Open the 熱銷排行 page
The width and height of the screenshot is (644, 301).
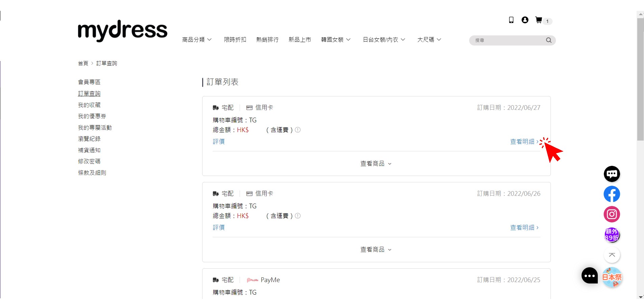[x=267, y=40]
